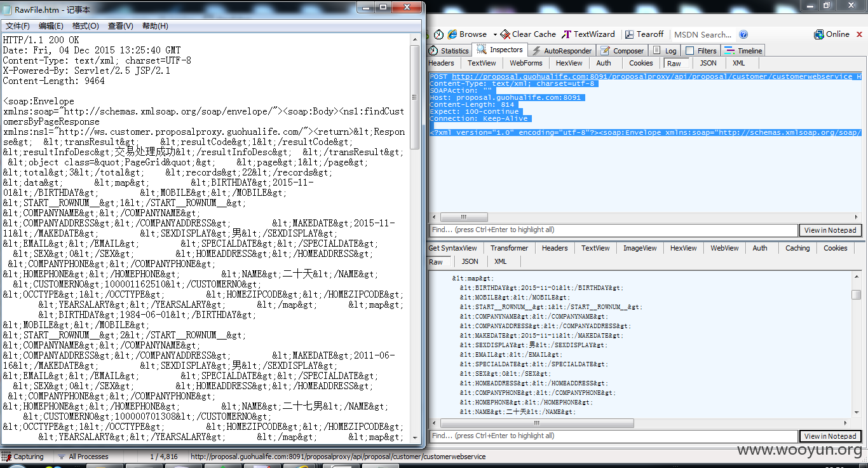868x468 pixels.
Task: Select request Headers inspector tab
Action: (x=442, y=63)
